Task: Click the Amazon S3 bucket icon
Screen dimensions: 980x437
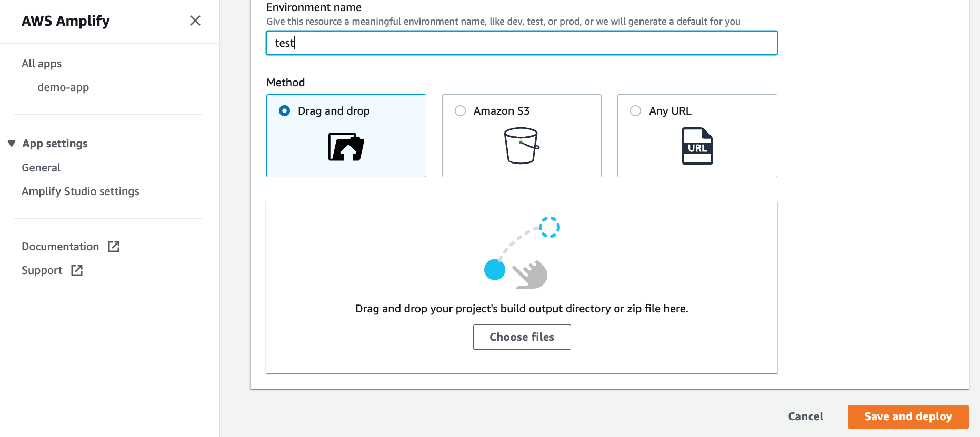Action: pos(521,145)
